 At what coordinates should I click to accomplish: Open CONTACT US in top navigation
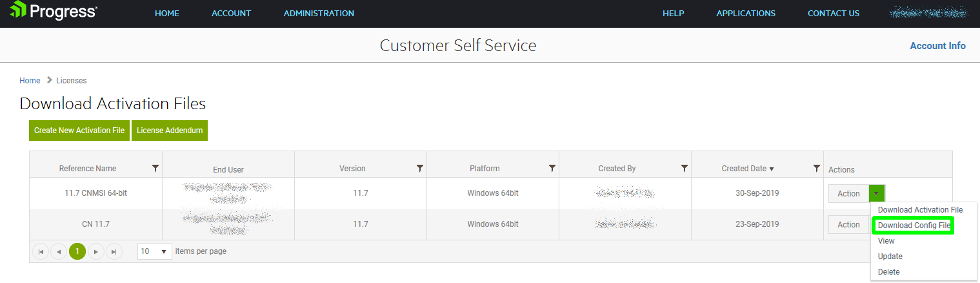tap(834, 13)
